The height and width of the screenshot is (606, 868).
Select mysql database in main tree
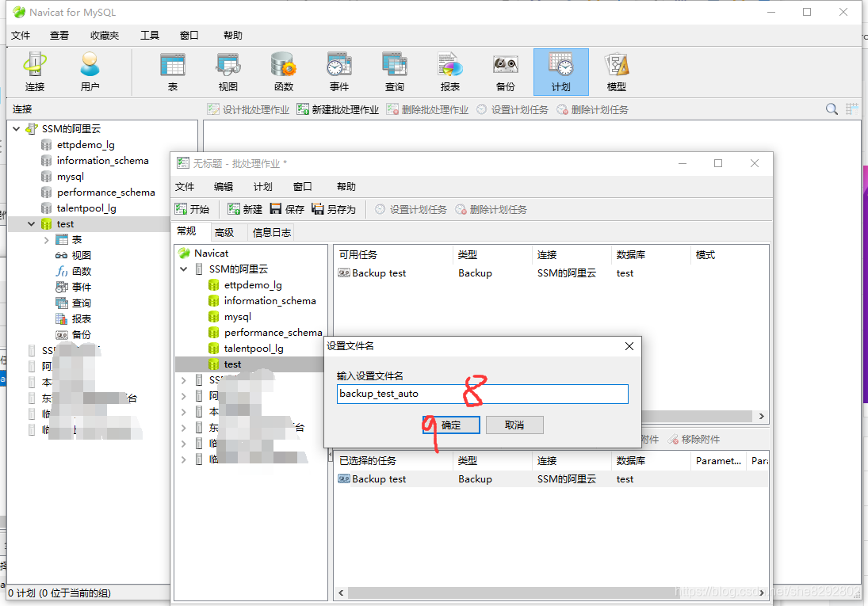(71, 177)
